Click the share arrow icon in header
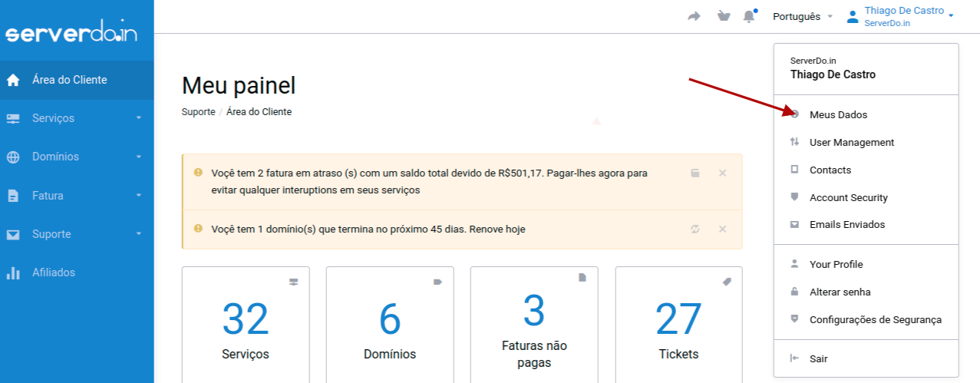Image resolution: width=980 pixels, height=383 pixels. click(x=695, y=16)
